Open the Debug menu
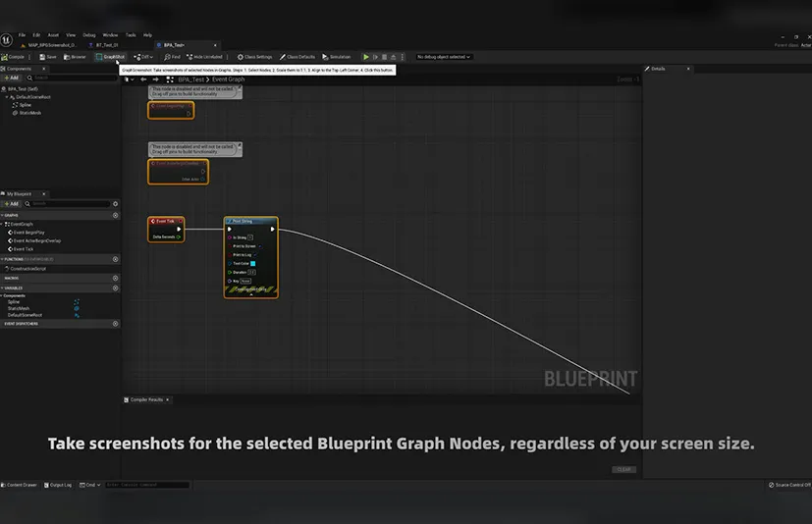 89,35
